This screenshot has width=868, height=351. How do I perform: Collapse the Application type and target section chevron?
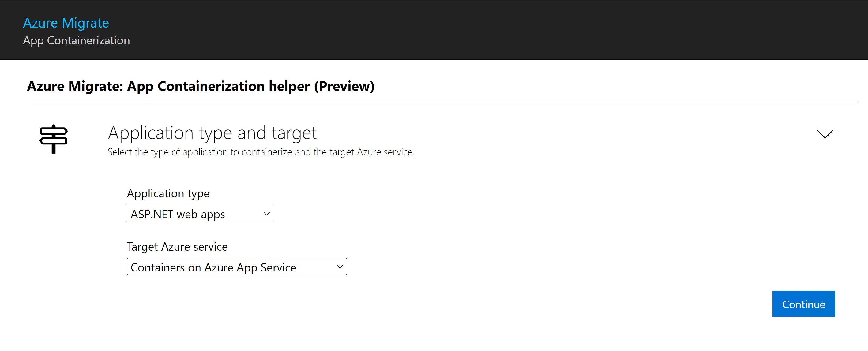[825, 134]
